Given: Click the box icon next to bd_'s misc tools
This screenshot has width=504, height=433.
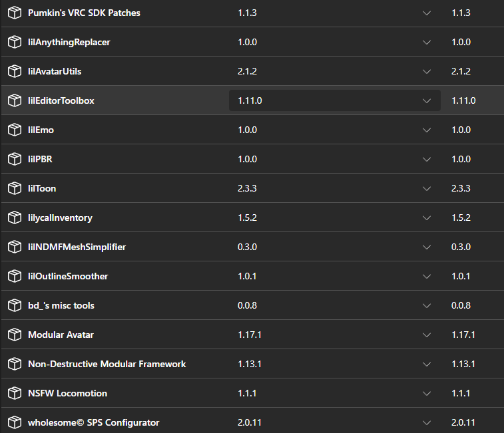Looking at the screenshot, I should point(15,305).
